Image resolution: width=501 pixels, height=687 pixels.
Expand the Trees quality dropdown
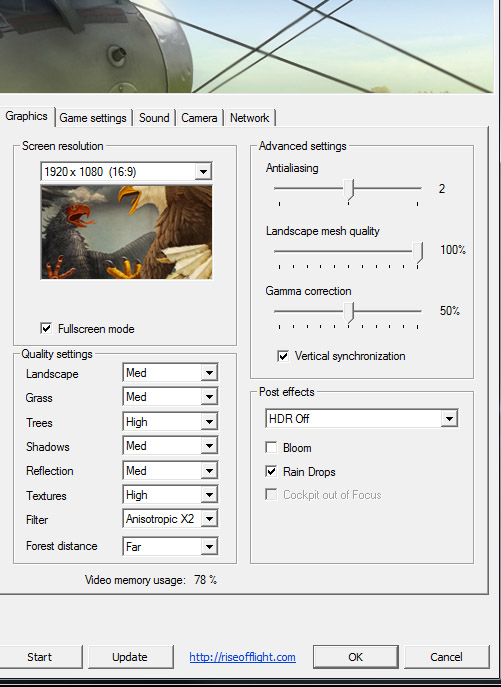point(170,422)
